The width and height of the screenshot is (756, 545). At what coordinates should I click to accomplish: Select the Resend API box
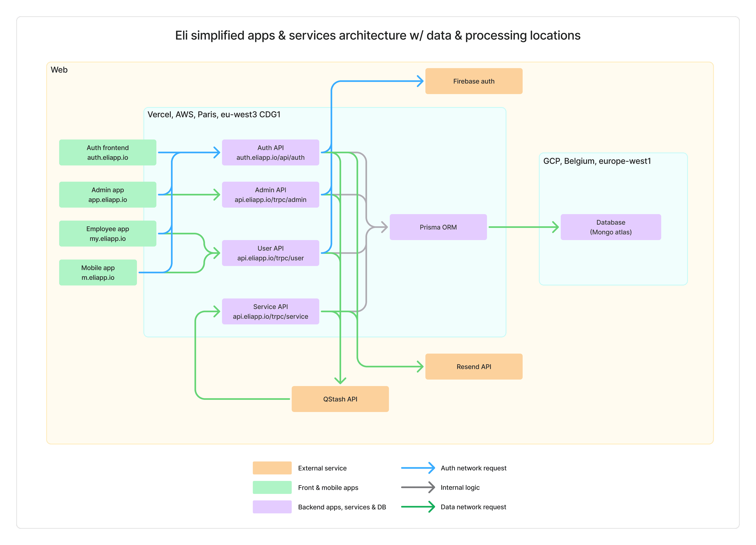474,367
